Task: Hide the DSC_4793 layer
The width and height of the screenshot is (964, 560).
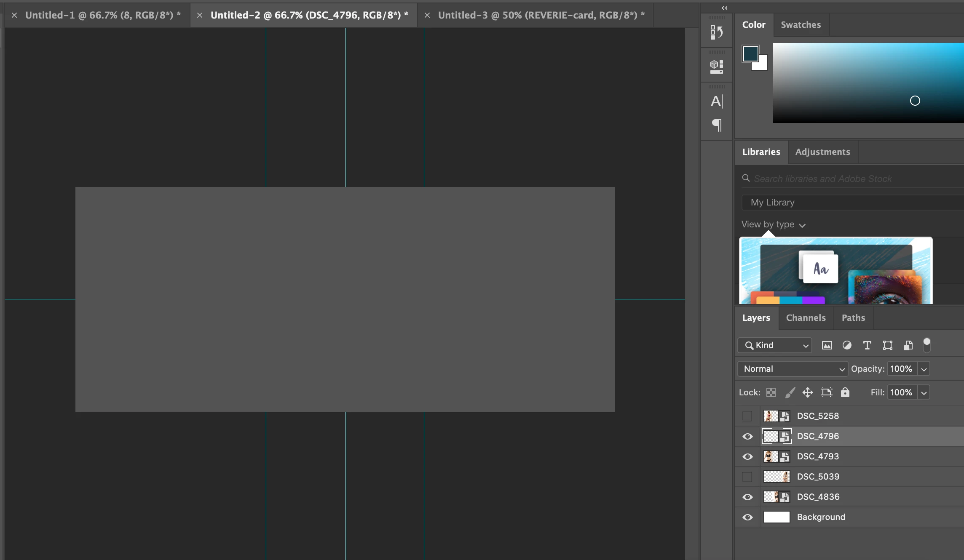Action: click(x=747, y=456)
